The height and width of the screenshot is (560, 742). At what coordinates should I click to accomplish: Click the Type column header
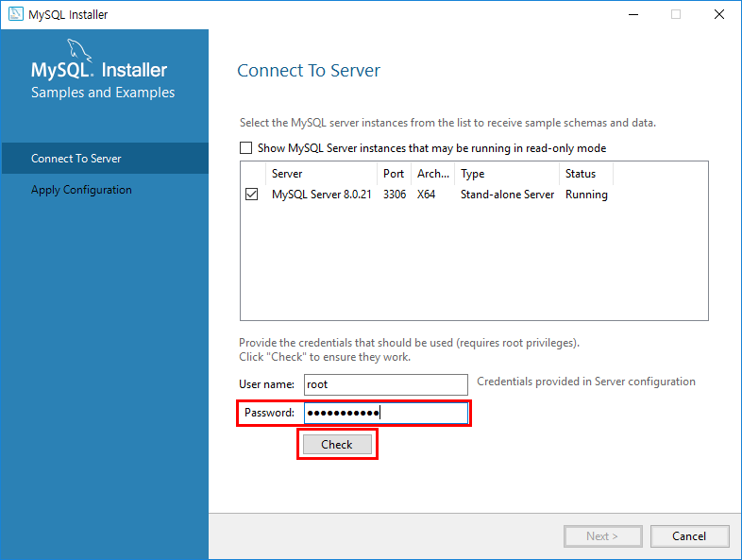click(507, 174)
